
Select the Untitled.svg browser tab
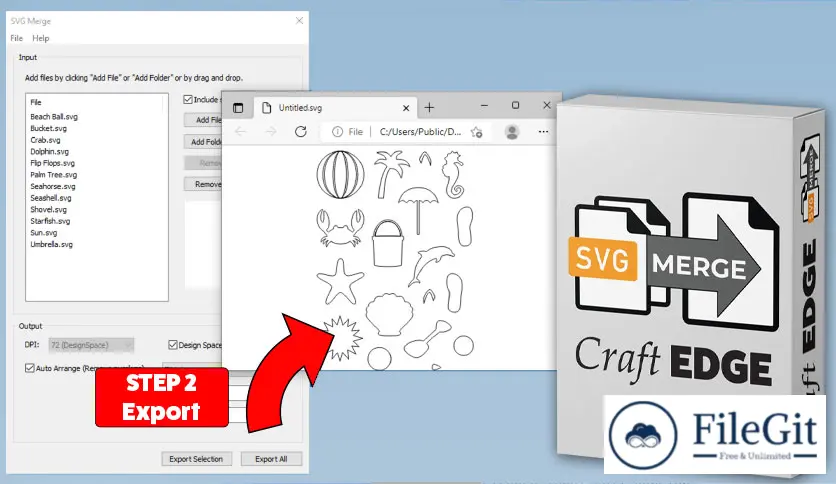[x=336, y=108]
